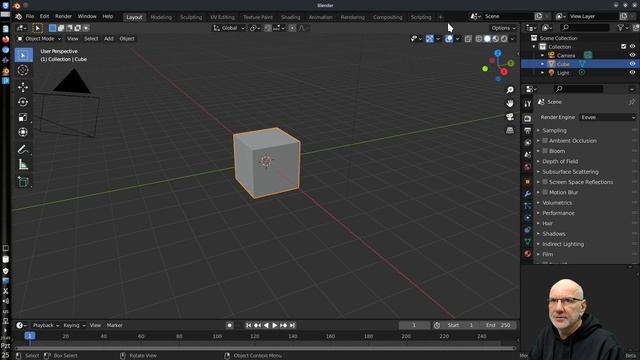Select the Move tool
Image resolution: width=640 pixels, height=360 pixels.
(x=23, y=87)
